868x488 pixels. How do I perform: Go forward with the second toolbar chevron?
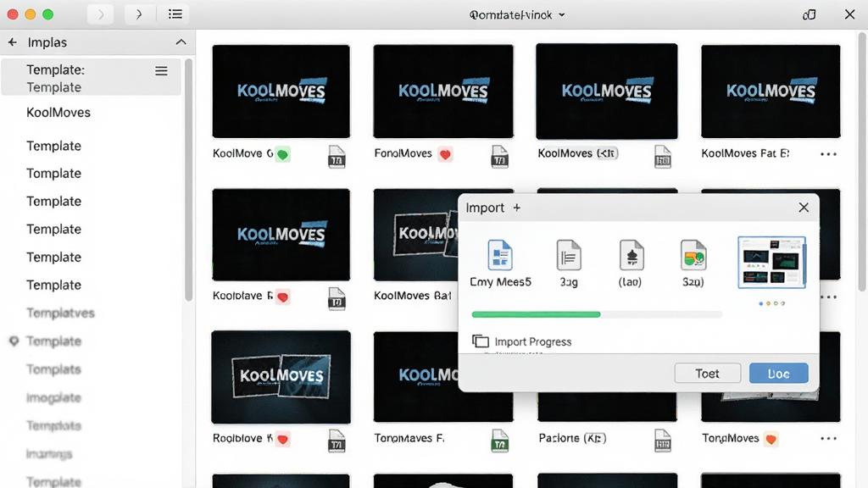pyautogui.click(x=138, y=14)
